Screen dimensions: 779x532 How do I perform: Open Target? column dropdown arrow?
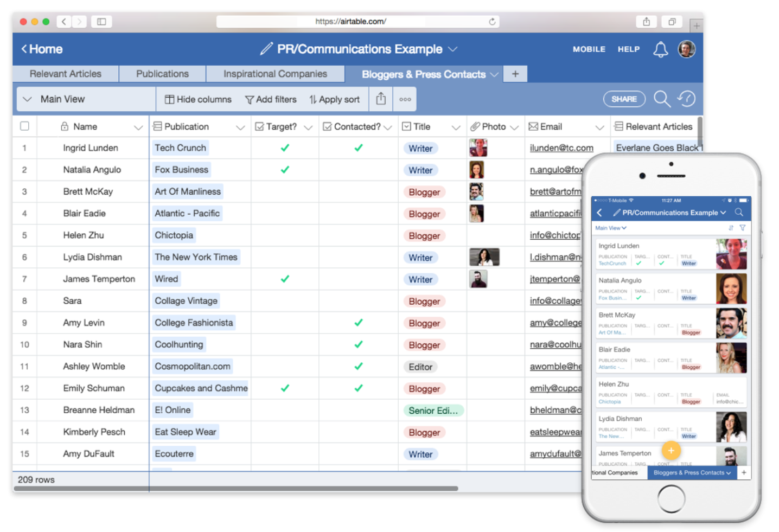coord(308,127)
